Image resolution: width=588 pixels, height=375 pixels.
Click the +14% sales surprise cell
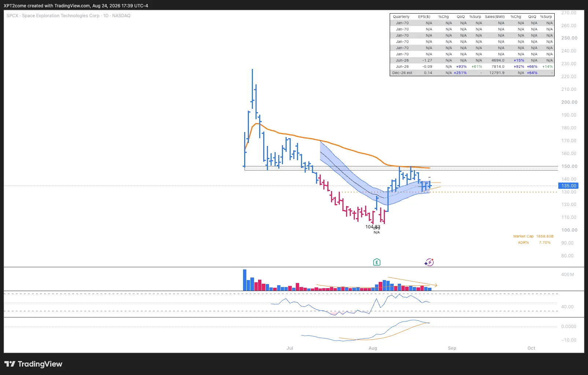pos(547,67)
